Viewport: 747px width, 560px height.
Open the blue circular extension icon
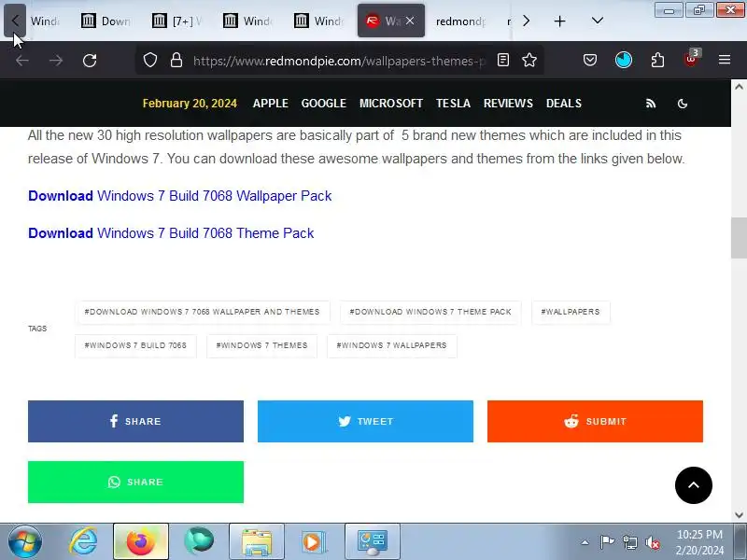(x=623, y=60)
